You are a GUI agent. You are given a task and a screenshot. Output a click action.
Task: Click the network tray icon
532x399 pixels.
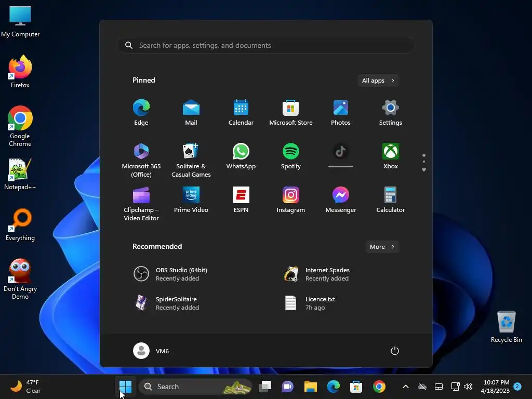(x=455, y=387)
